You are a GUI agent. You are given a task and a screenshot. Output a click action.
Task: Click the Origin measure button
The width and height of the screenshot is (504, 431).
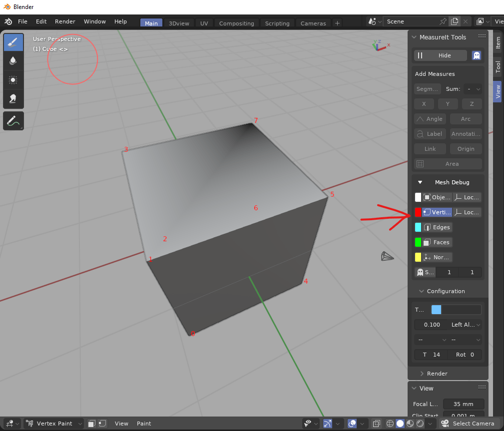(466, 149)
